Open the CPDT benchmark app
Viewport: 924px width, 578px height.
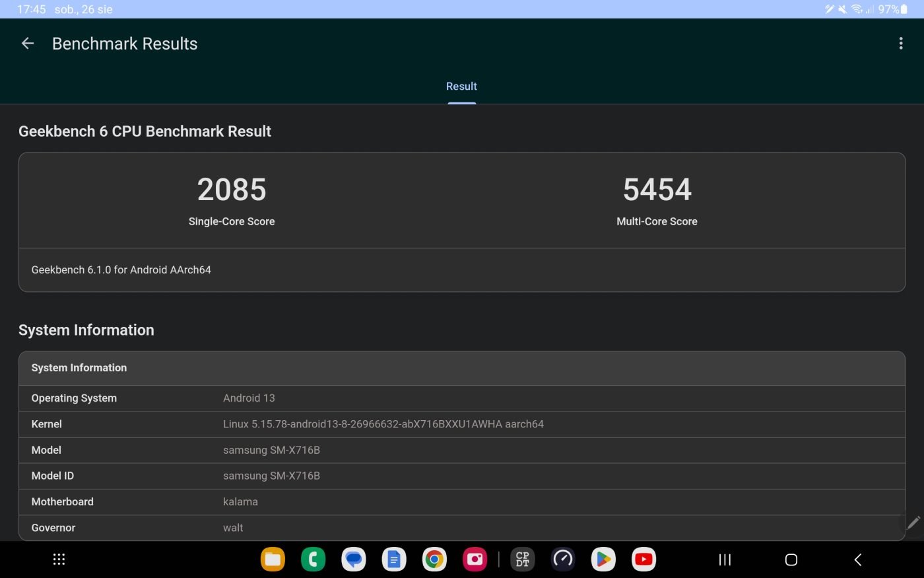point(522,560)
